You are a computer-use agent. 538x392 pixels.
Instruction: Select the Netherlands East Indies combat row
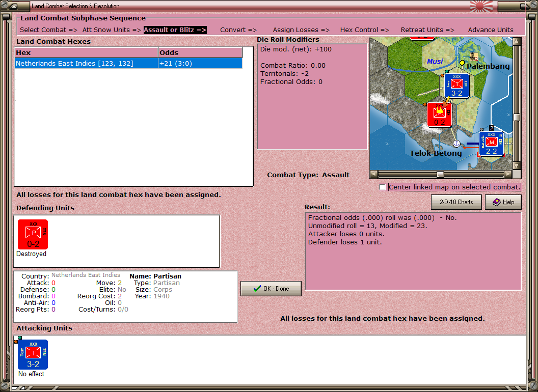[86, 63]
